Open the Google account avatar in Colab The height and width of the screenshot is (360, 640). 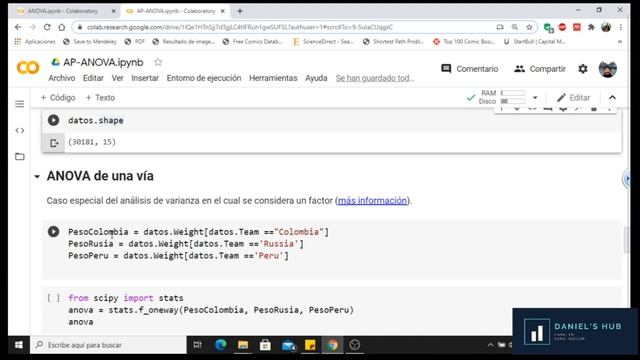607,69
